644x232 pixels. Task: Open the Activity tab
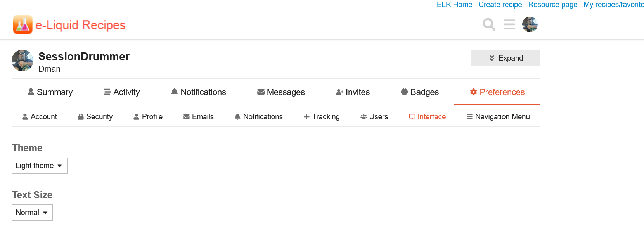tap(121, 92)
